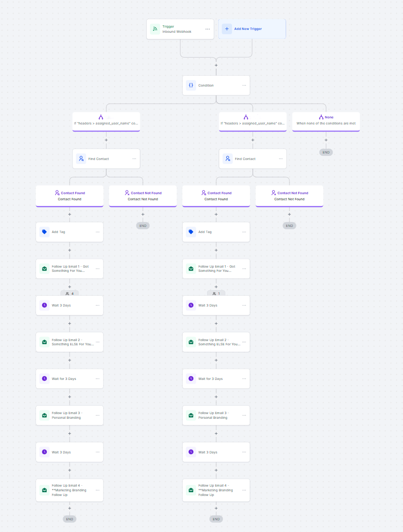The image size is (403, 532).
Task: Click the left-branch Find Contact icon
Action: [81, 159]
